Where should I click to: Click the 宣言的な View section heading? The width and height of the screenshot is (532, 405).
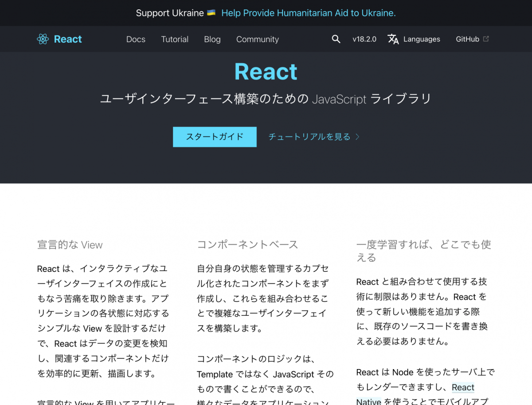70,244
